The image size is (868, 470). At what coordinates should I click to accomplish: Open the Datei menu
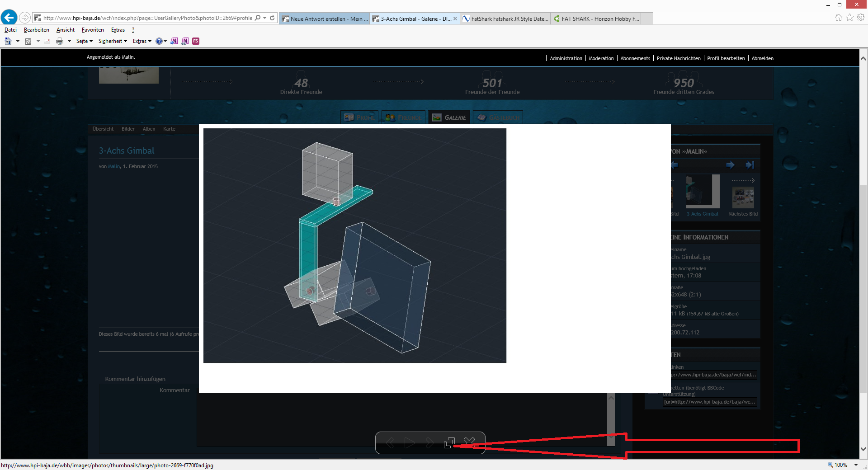(10, 30)
